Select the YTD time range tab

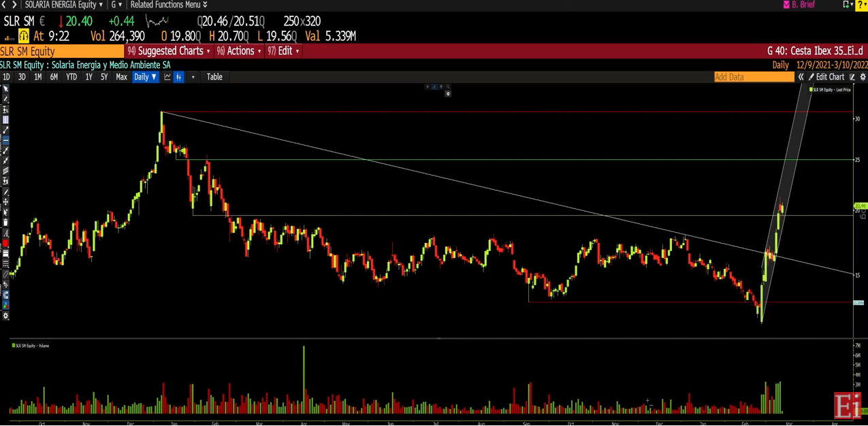click(x=71, y=77)
